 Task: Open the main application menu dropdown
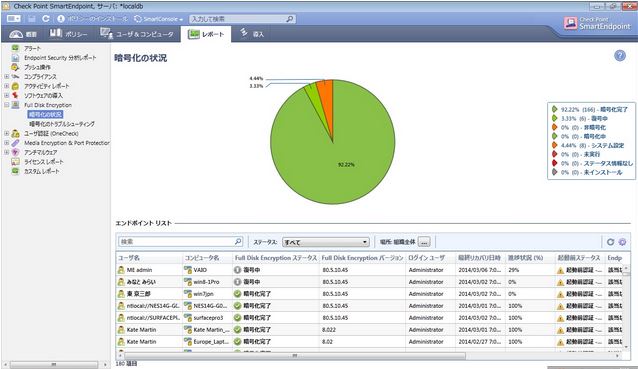[13, 19]
